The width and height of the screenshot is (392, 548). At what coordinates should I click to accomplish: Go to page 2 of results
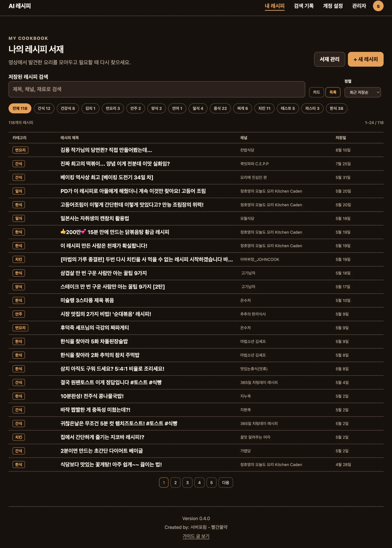176,483
